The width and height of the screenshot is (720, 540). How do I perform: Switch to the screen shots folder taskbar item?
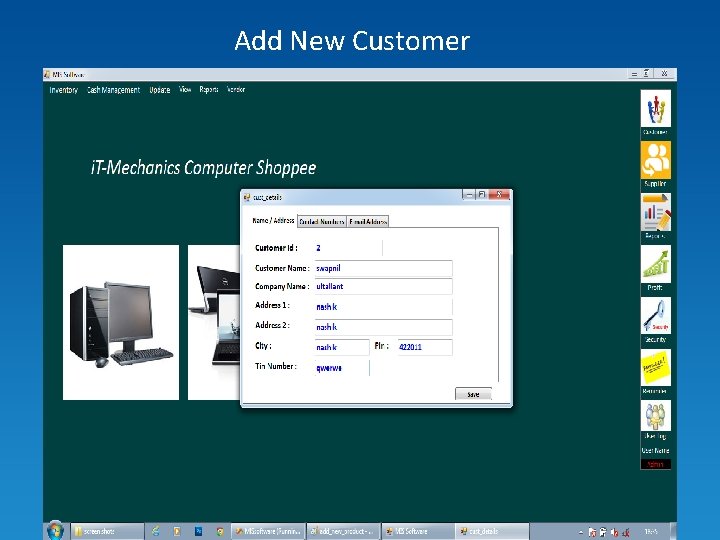coord(107,531)
